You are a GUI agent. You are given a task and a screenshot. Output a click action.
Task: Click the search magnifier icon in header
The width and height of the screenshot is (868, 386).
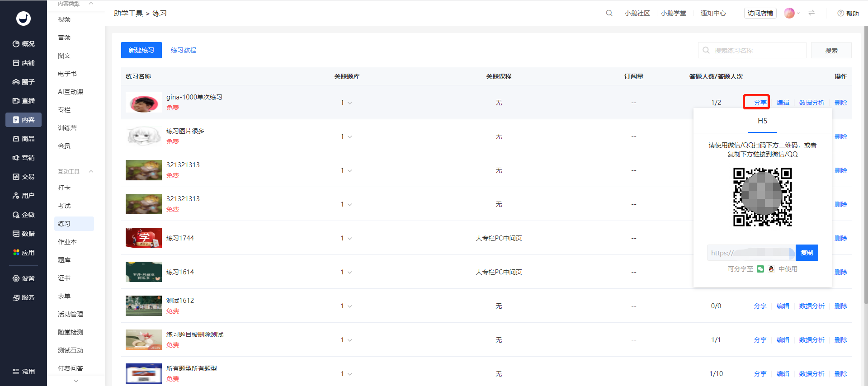point(609,13)
